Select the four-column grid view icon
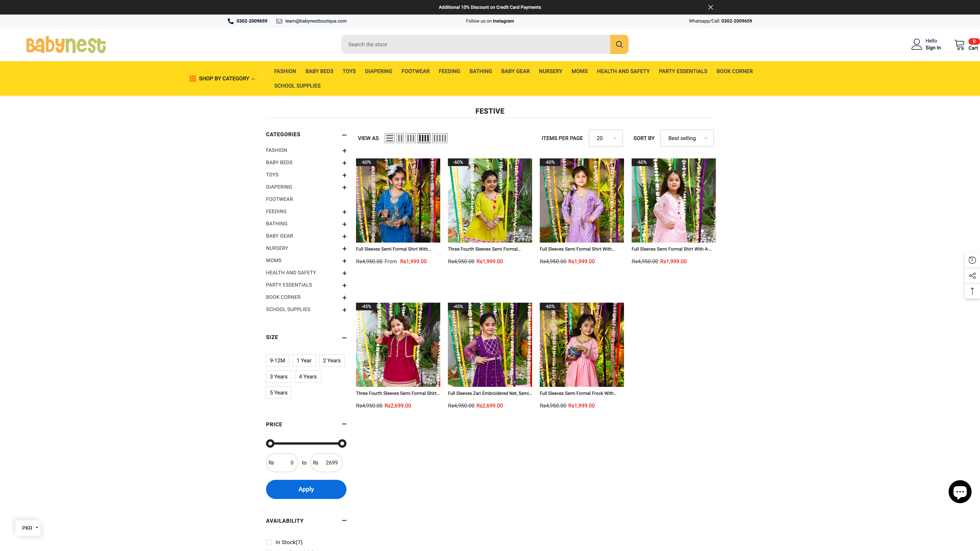The image size is (980, 551). click(424, 138)
